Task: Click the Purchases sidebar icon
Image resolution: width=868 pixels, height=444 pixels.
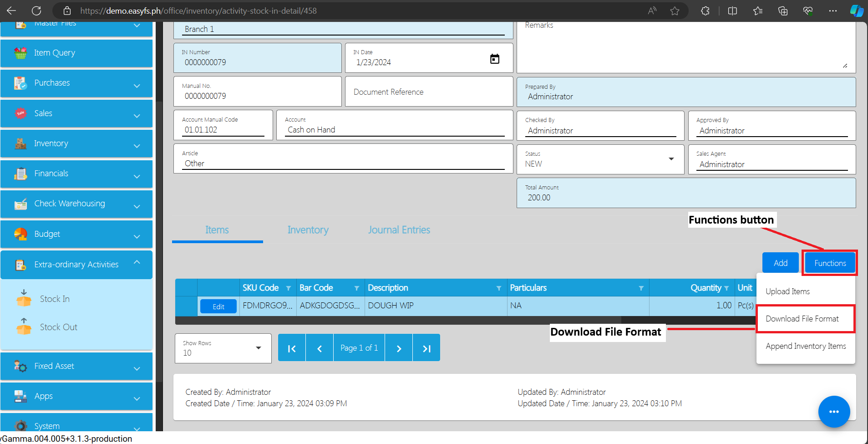Action: [x=20, y=83]
